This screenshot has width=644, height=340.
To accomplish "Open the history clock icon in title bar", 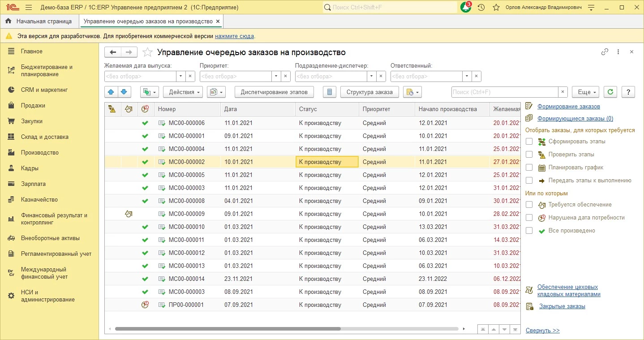I will point(481,8).
